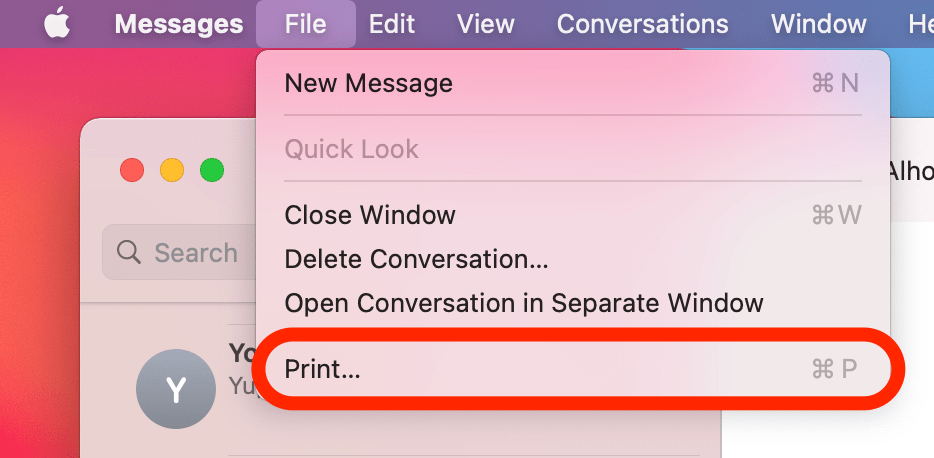
Task: Close the open File menu
Action: 305,24
